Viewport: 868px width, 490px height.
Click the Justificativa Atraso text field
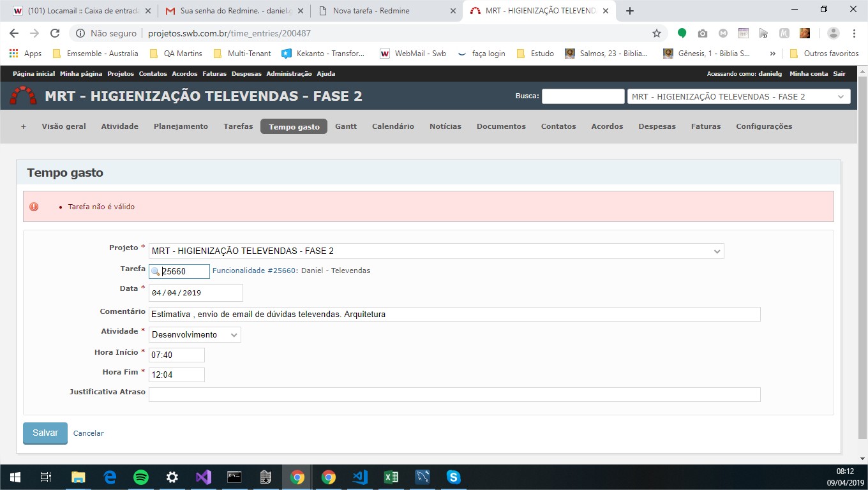click(454, 394)
